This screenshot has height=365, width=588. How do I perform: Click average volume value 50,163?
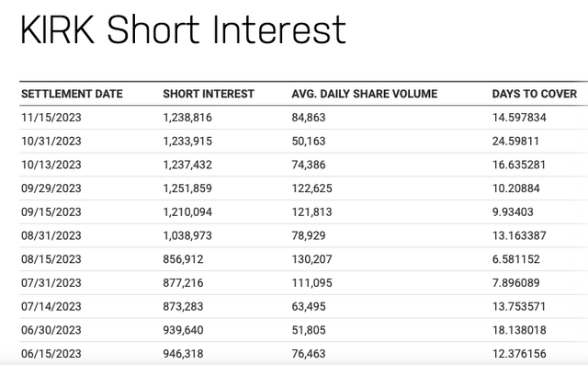click(x=309, y=141)
